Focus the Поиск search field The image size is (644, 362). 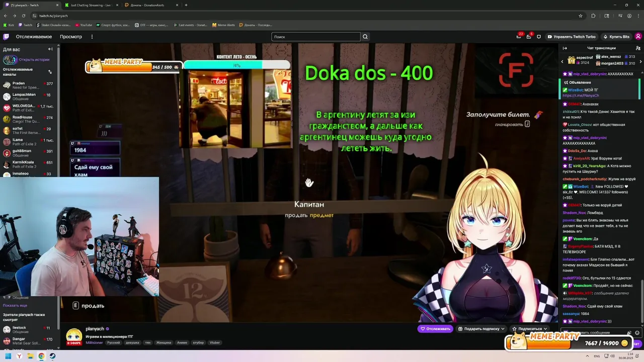click(x=316, y=37)
